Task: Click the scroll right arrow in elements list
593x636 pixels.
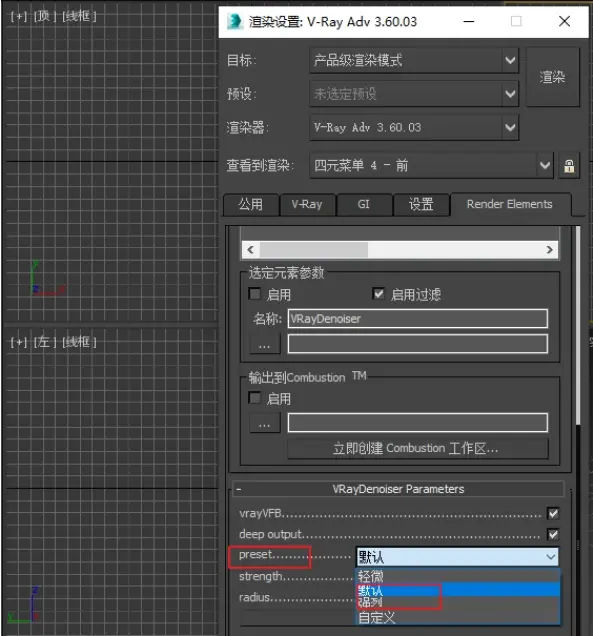Action: (550, 250)
